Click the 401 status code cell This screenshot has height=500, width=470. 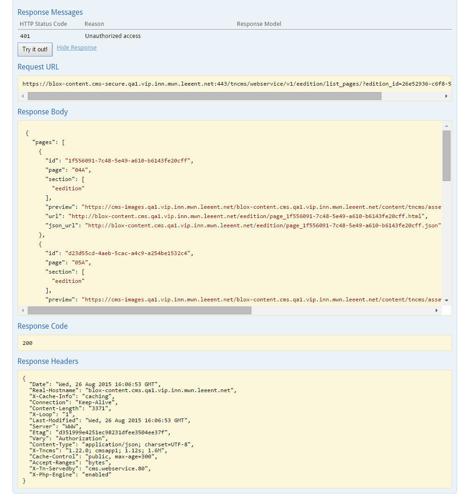click(25, 36)
